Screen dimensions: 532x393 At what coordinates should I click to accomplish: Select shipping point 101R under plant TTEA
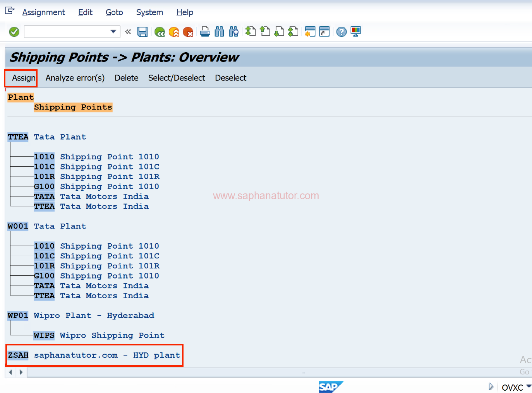click(96, 177)
